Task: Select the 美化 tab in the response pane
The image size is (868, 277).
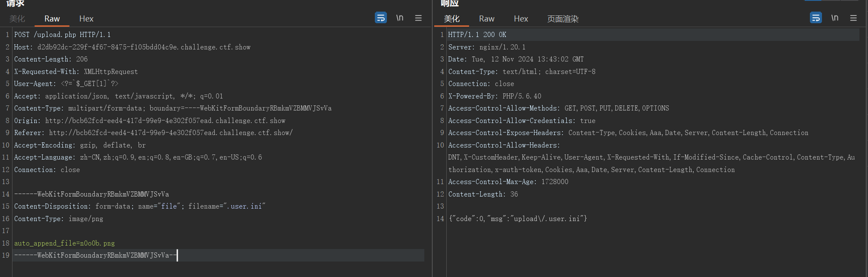Action: pyautogui.click(x=452, y=18)
